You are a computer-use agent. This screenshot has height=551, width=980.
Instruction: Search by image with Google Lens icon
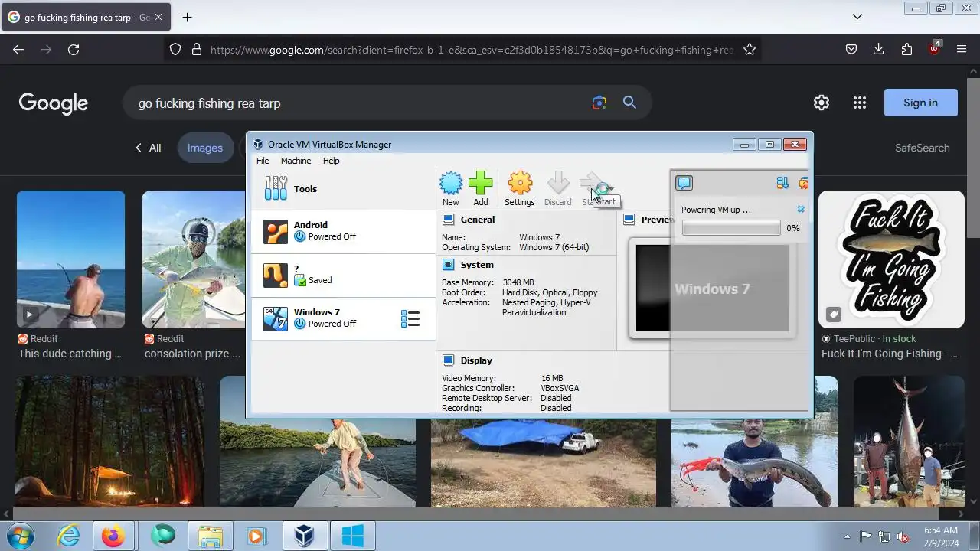coord(599,103)
